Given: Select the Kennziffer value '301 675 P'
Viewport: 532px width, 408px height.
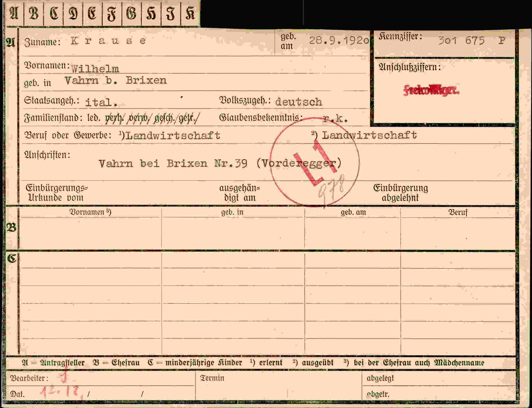Looking at the screenshot, I should pyautogui.click(x=472, y=40).
